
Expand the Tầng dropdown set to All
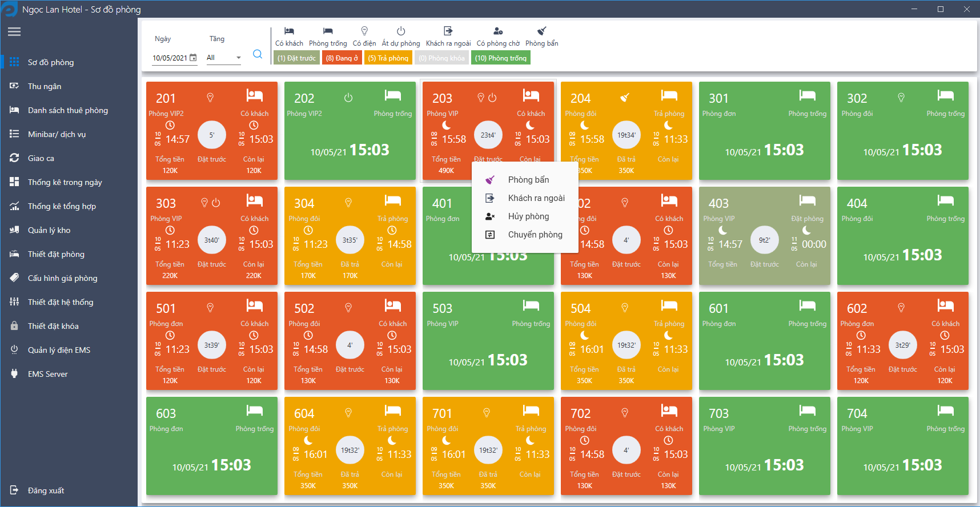[224, 58]
